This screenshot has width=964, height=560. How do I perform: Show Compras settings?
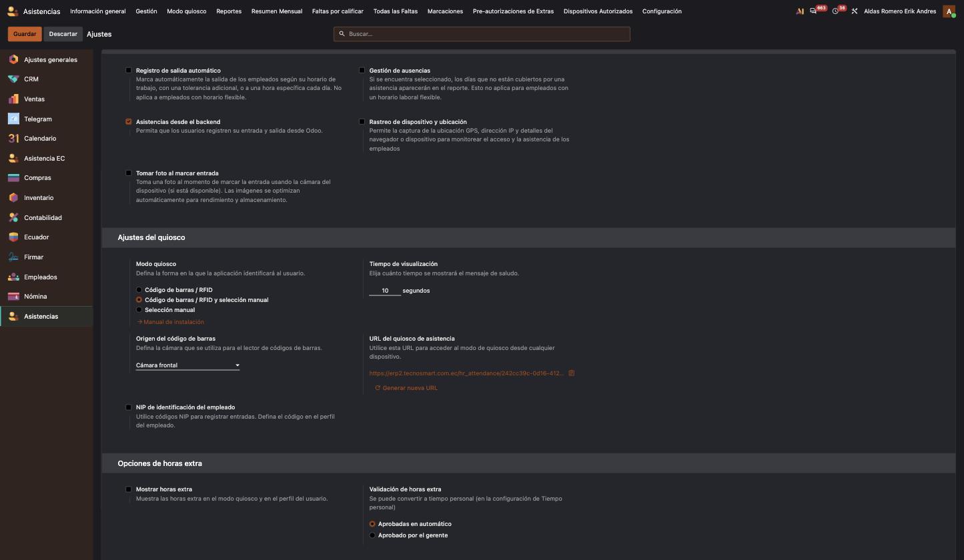click(46, 178)
